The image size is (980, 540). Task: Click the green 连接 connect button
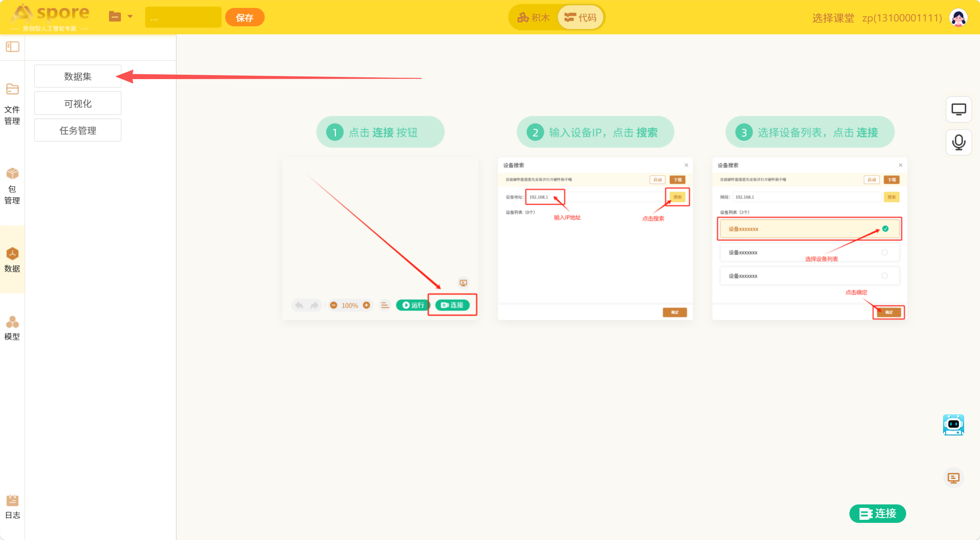878,514
